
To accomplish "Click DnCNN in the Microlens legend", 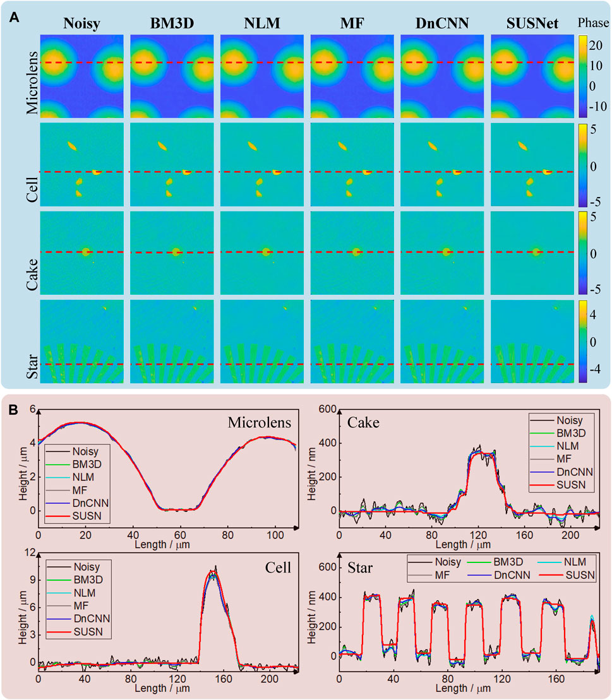I will tap(91, 503).
